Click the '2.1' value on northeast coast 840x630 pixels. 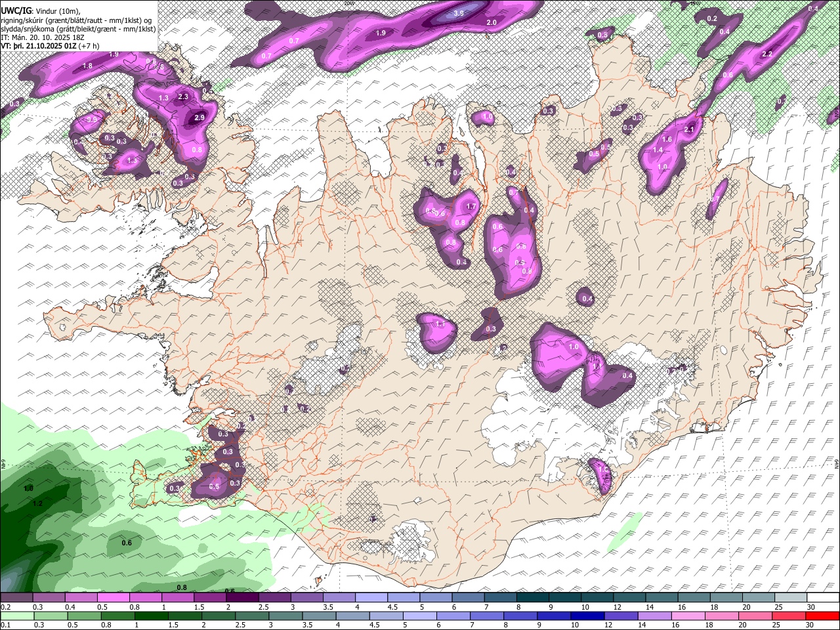point(689,130)
